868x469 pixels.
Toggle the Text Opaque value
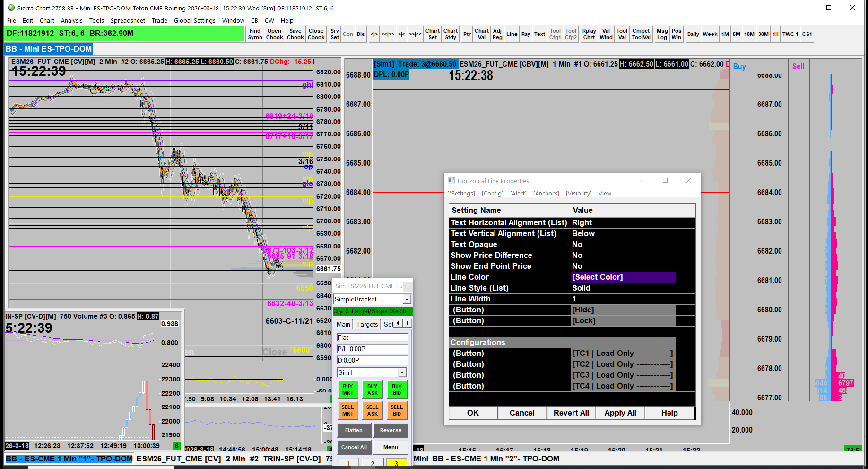click(623, 244)
